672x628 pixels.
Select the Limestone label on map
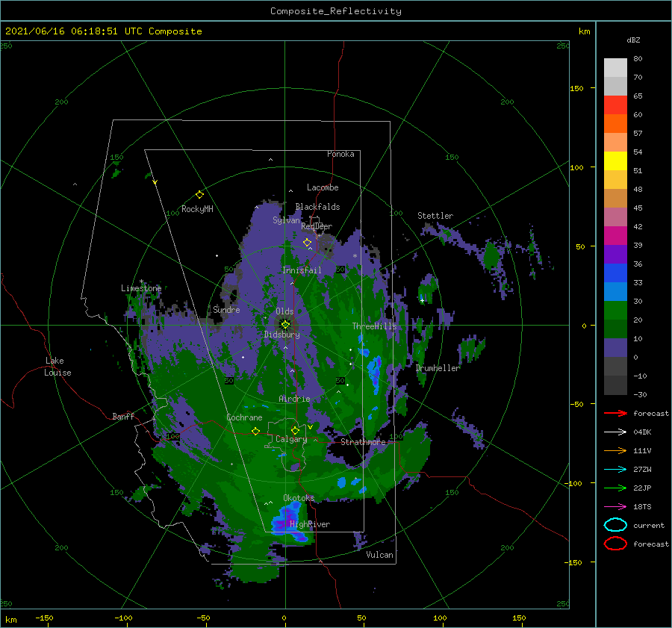pyautogui.click(x=141, y=288)
